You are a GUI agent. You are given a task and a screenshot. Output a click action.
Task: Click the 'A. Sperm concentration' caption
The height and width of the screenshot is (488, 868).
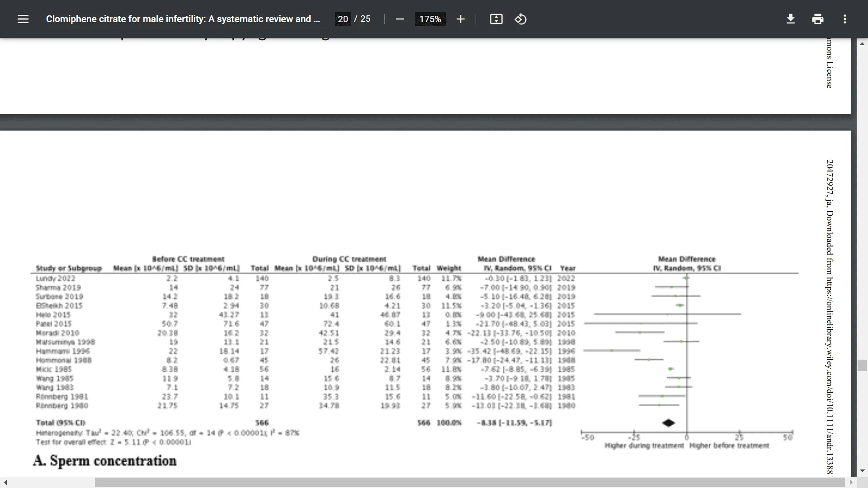click(104, 461)
